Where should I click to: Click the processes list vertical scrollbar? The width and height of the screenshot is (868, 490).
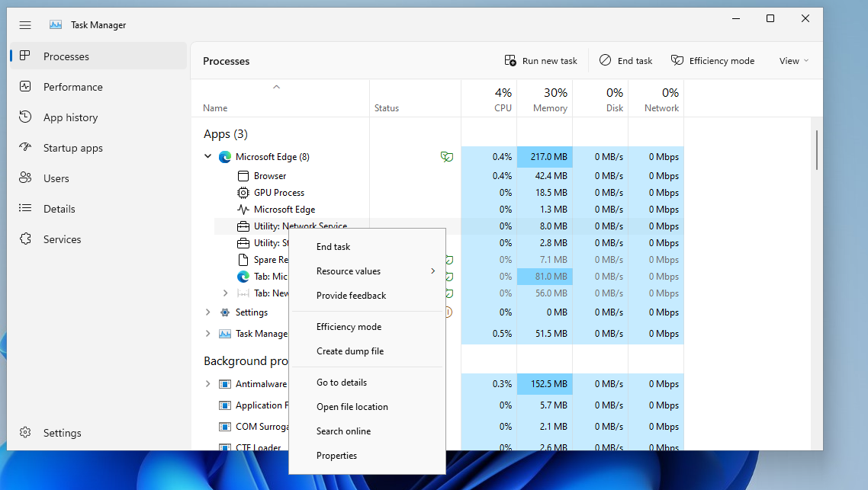pyautogui.click(x=817, y=150)
